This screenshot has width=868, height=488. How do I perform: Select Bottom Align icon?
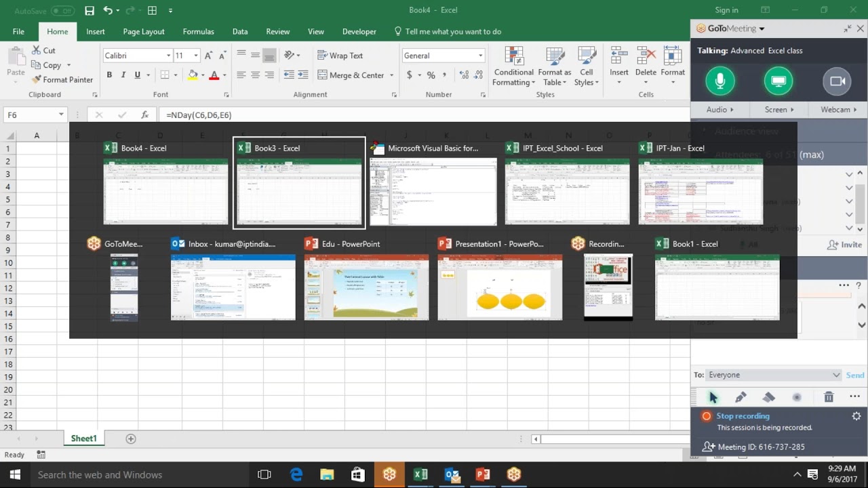[269, 56]
